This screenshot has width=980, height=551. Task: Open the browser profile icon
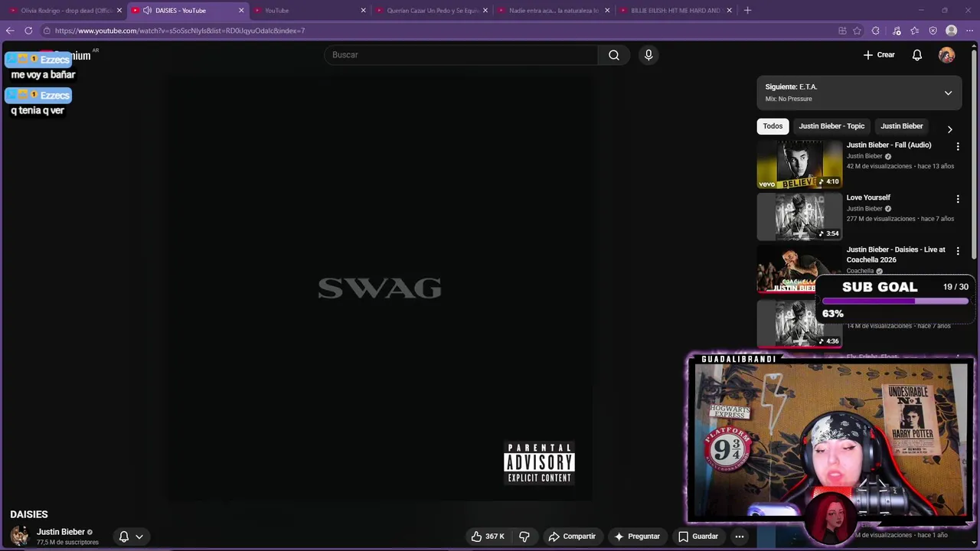[x=952, y=31]
